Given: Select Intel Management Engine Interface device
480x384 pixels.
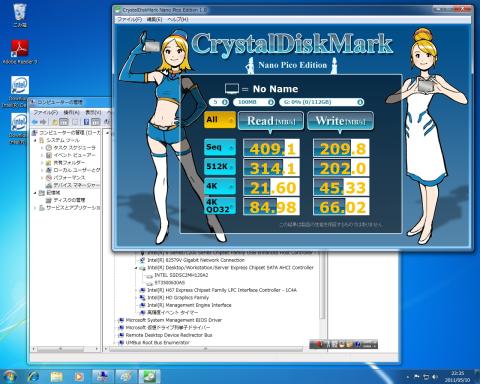Looking at the screenshot, I should [189, 305].
